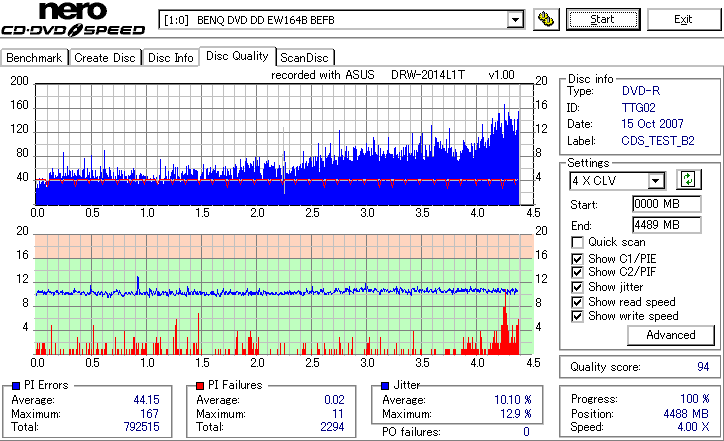Open the ScanDisc tab
This screenshot has width=724, height=441.
(305, 58)
